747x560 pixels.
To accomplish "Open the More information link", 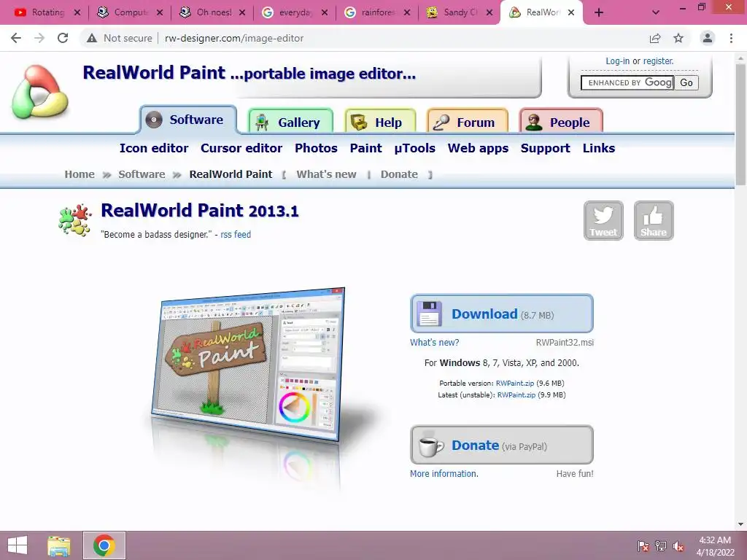I will point(444,474).
